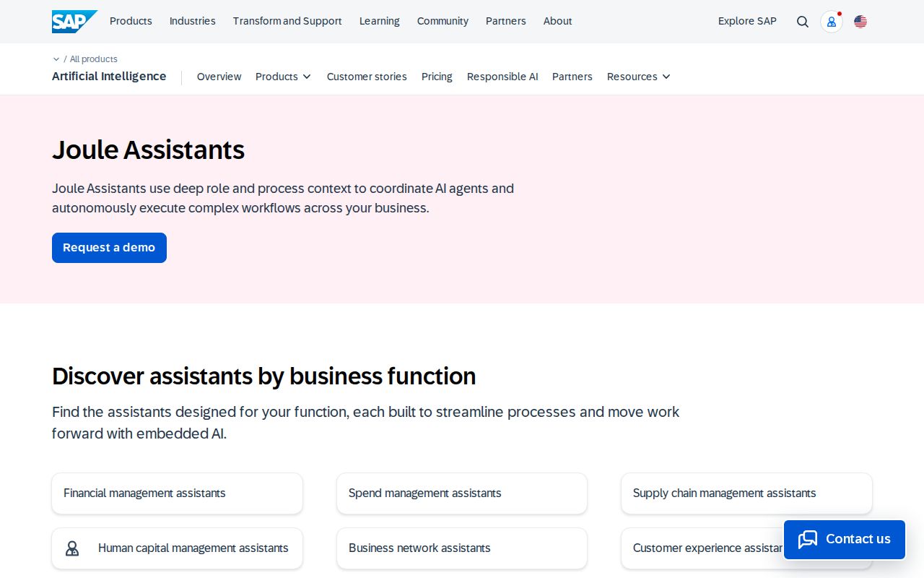The width and height of the screenshot is (924, 578).
Task: Open the user profile icon
Action: [832, 22]
